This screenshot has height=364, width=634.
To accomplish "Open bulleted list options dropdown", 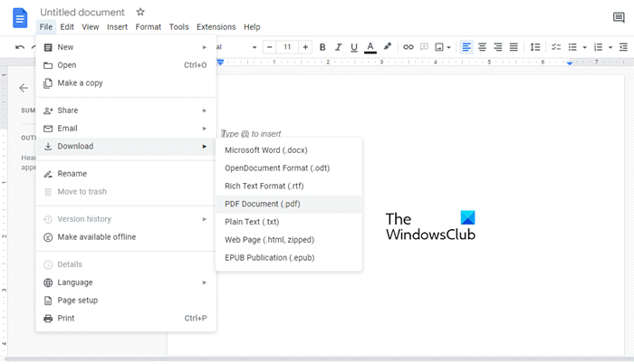I will tap(585, 48).
